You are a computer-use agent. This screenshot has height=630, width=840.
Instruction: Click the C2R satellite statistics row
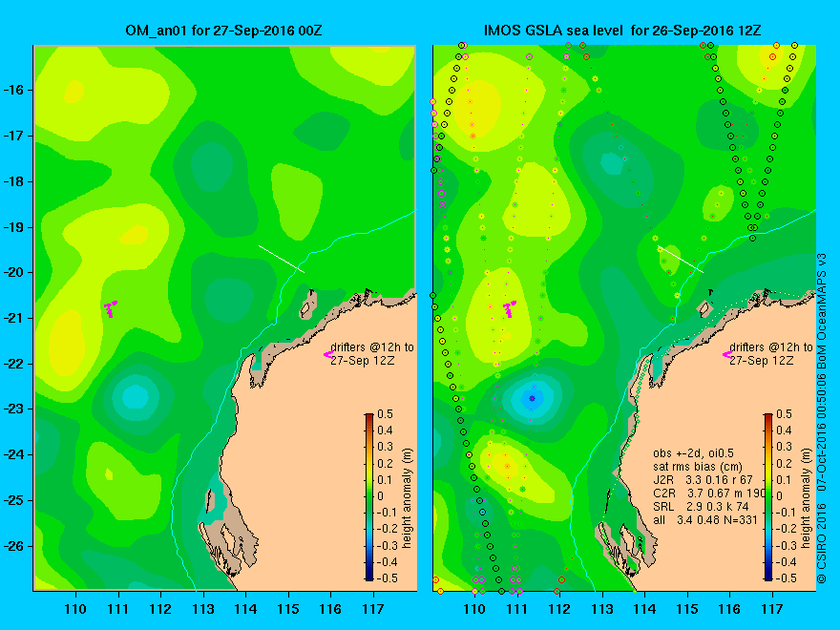[x=708, y=493]
